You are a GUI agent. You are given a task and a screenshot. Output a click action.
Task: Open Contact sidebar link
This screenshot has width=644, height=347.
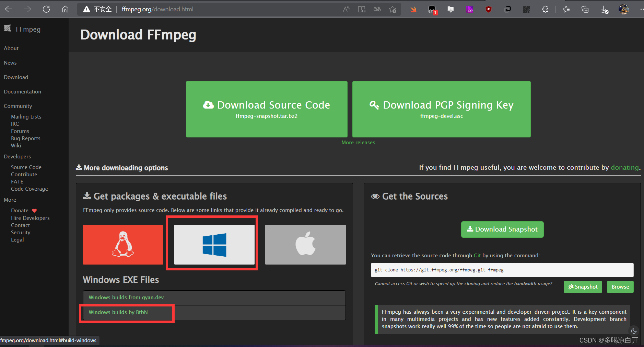(21, 225)
